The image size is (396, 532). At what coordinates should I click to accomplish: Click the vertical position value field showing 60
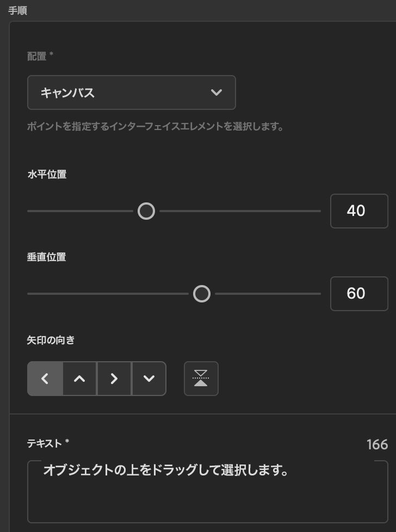point(359,294)
